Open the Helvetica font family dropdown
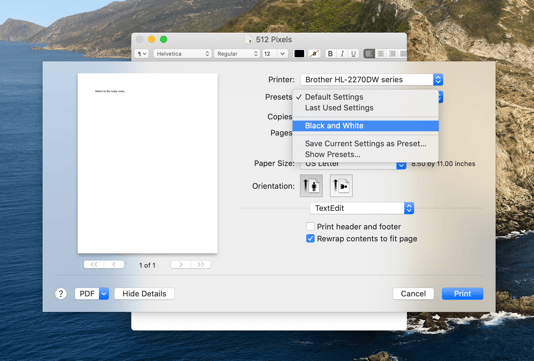534x361 pixels. coord(182,54)
